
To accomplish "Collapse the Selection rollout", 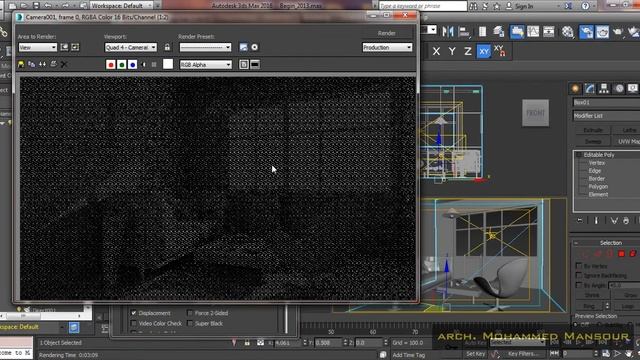I will (576, 243).
